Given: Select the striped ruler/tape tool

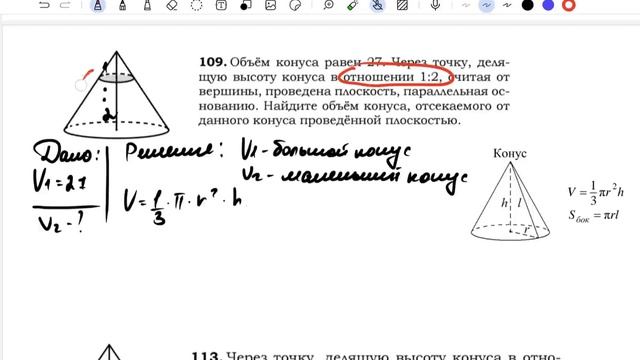Looking at the screenshot, I should pos(402,5).
